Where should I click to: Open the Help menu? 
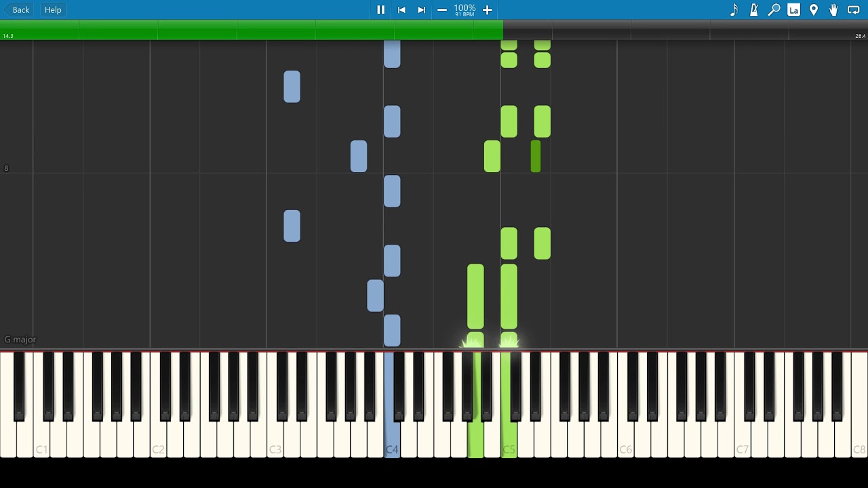tap(53, 9)
